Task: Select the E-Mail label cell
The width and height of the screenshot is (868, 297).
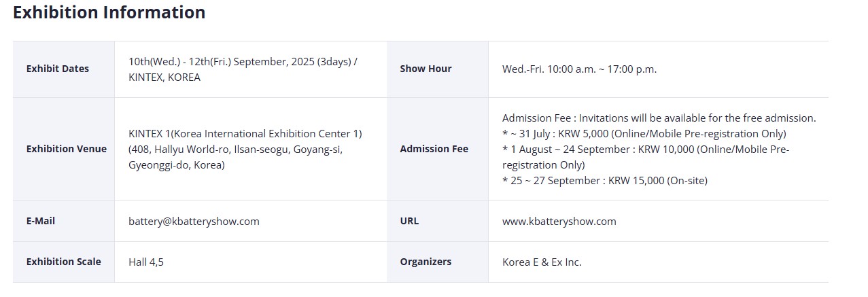Action: pos(64,221)
